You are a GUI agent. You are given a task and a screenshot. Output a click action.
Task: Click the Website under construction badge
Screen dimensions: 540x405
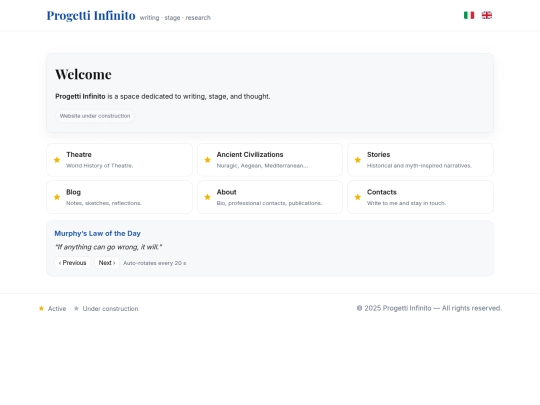click(x=95, y=116)
